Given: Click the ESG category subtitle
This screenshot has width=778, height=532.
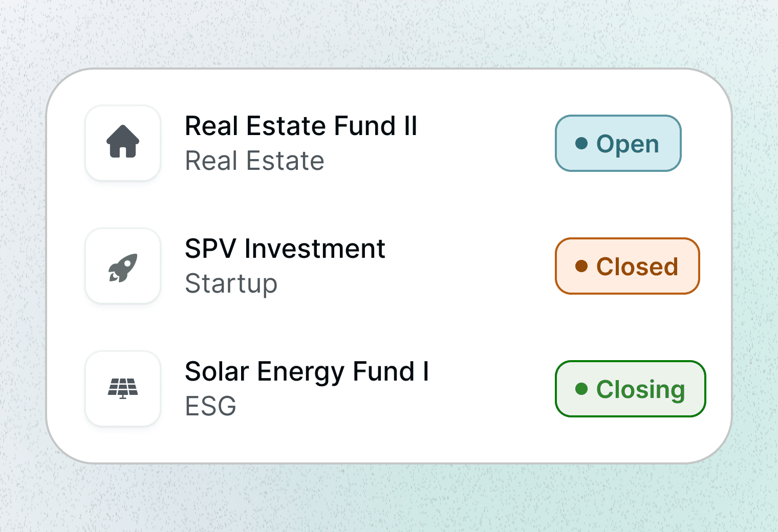Looking at the screenshot, I should (x=210, y=407).
